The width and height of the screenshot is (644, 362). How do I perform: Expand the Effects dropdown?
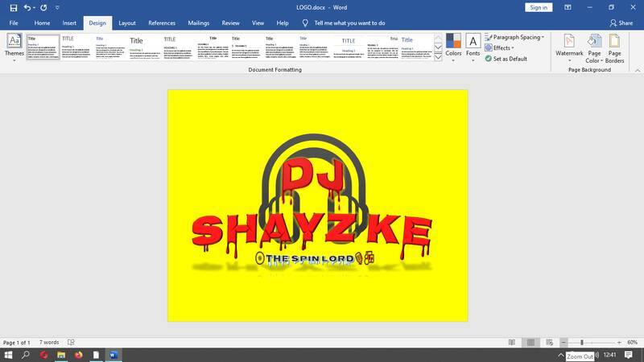coord(503,47)
